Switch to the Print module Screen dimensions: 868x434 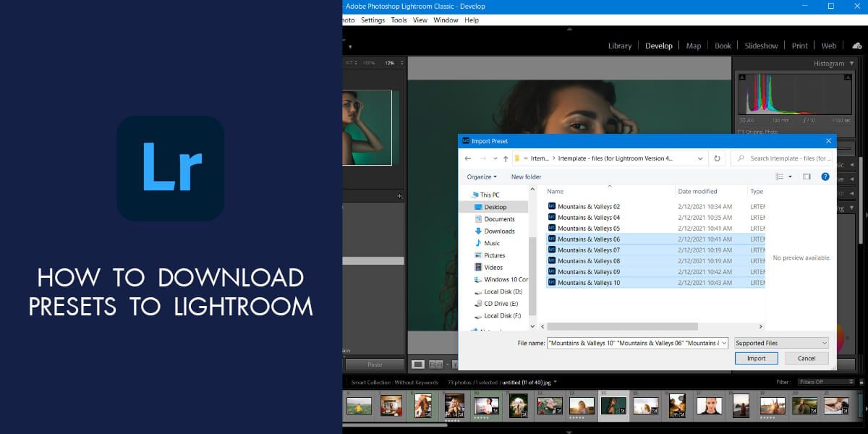click(x=800, y=46)
